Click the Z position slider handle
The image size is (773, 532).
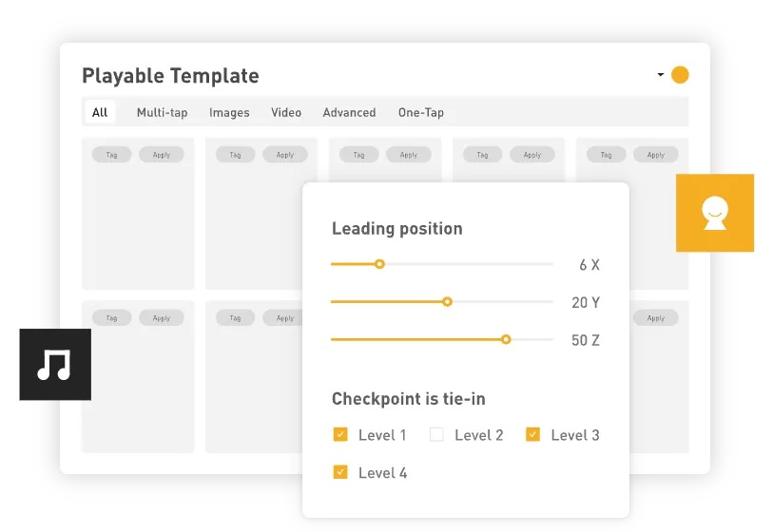point(506,339)
